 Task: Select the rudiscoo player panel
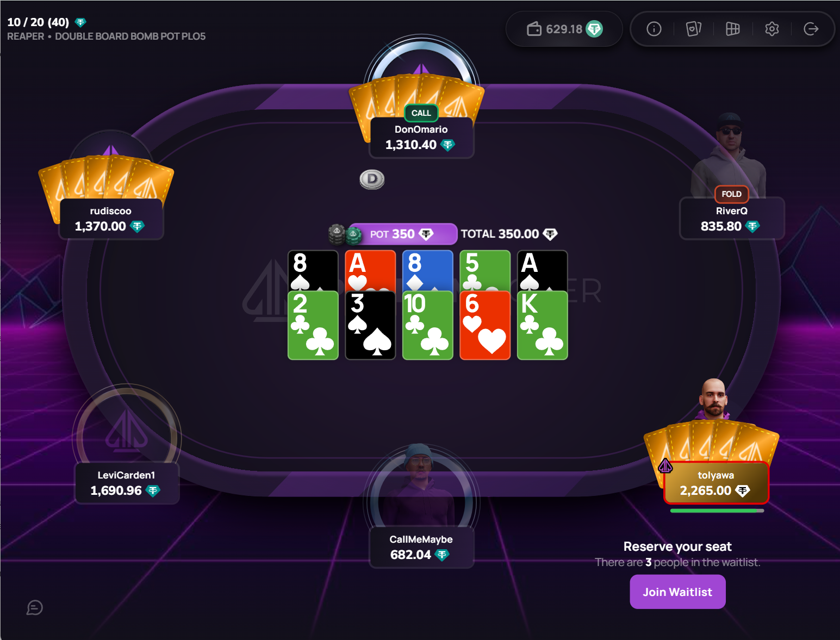tap(111, 219)
